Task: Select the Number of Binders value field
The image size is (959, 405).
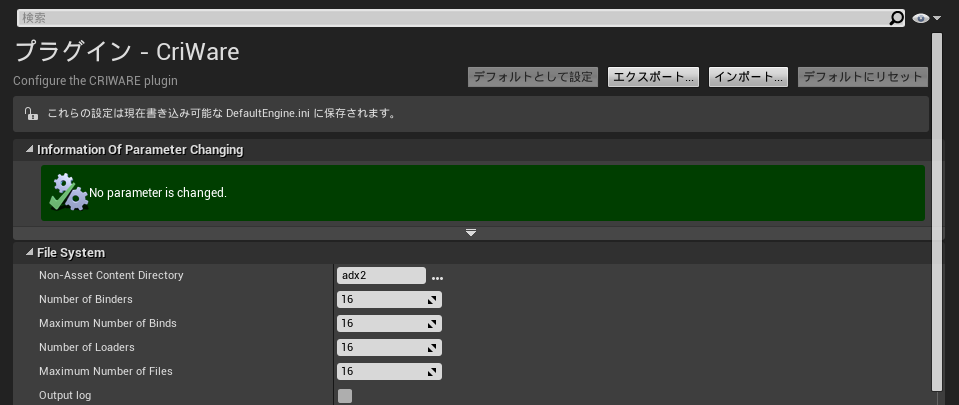Action: coord(389,299)
